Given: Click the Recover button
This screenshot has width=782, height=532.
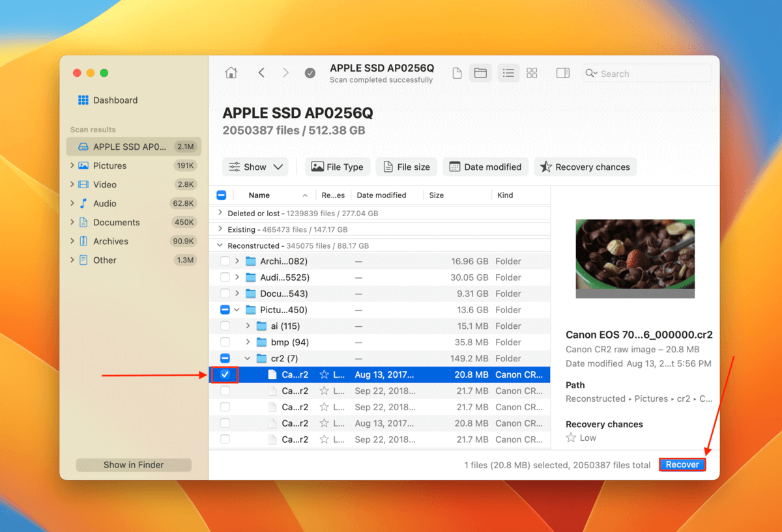Looking at the screenshot, I should [x=682, y=464].
